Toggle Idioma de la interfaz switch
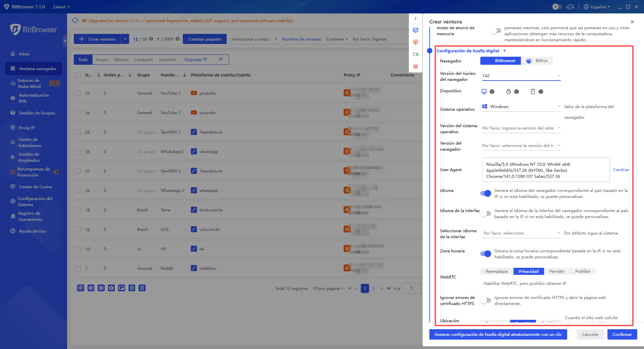Viewport: 644px width, 349px height. [x=486, y=213]
